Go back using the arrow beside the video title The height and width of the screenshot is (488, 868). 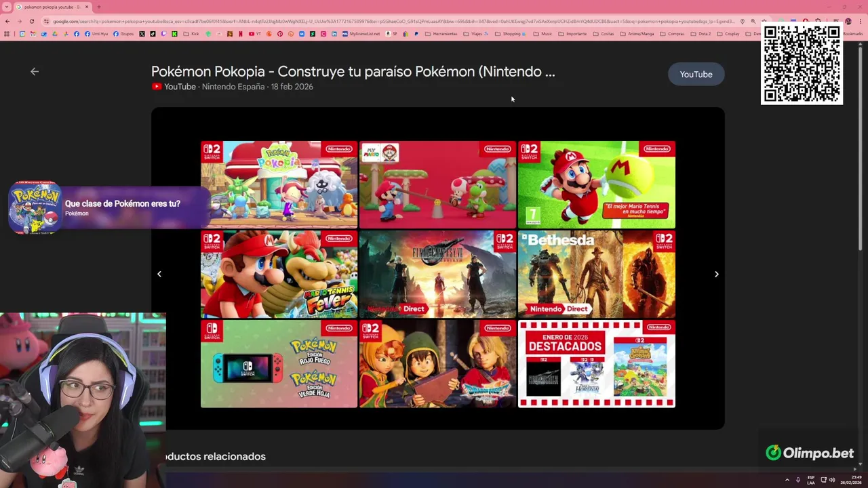35,71
